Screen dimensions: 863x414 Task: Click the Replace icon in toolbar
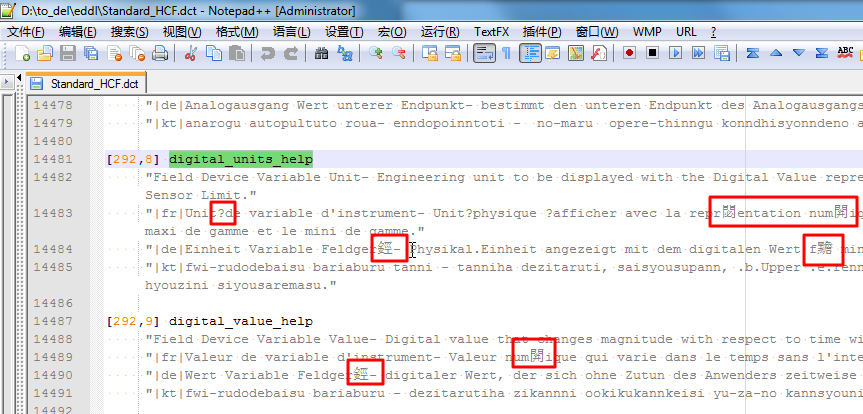click(344, 53)
